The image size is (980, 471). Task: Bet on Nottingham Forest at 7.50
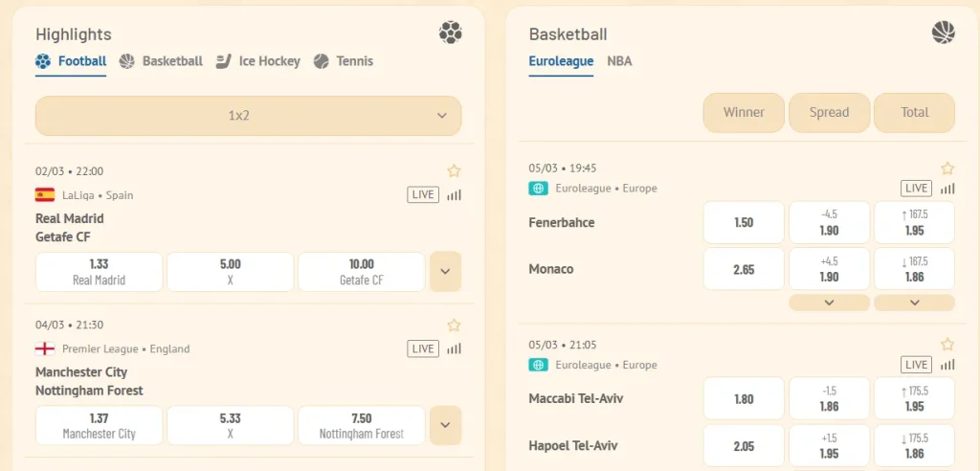click(362, 425)
